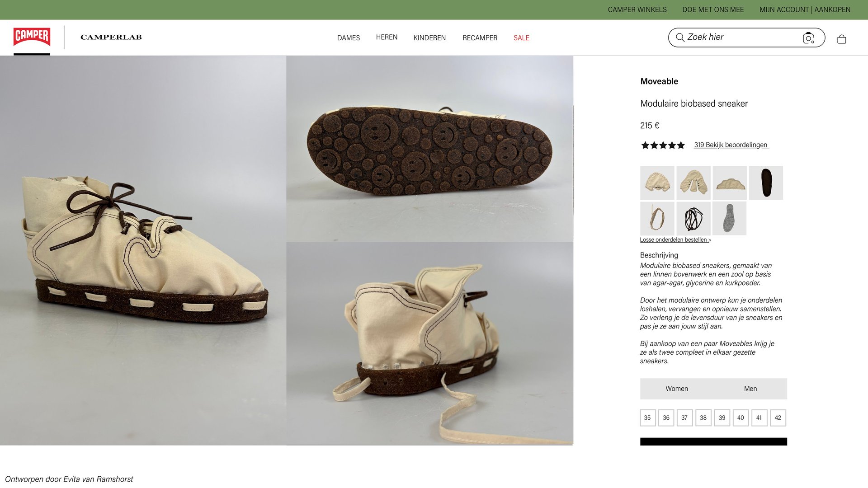This screenshot has width=868, height=488.
Task: Click the Camper logo
Action: pyautogui.click(x=32, y=37)
